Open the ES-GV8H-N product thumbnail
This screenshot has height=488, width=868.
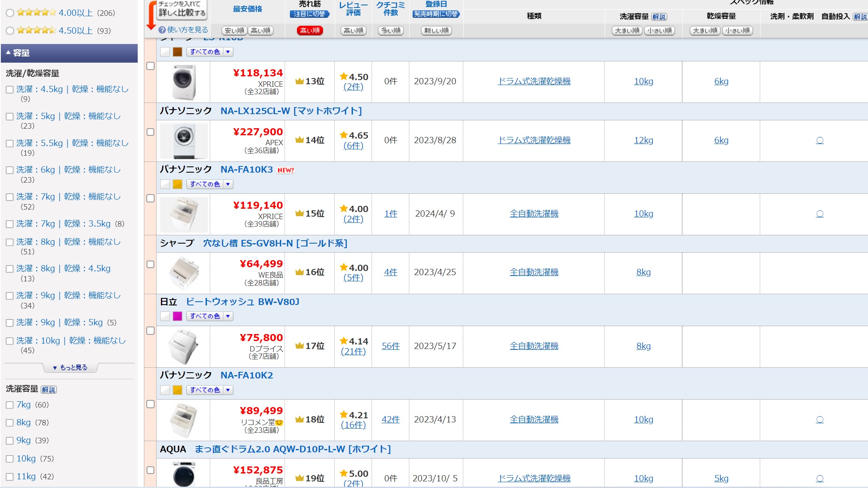[184, 273]
